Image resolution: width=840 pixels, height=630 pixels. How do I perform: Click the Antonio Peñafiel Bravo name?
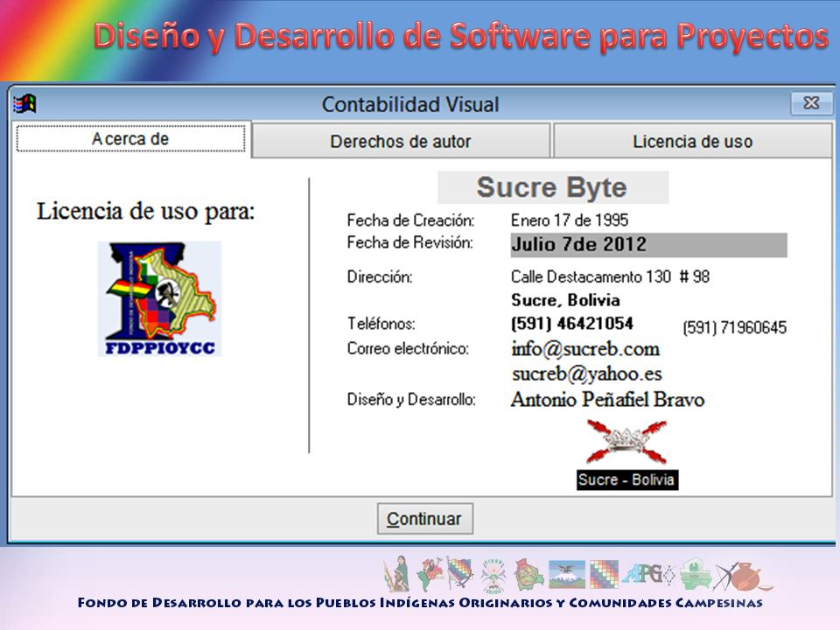607,400
